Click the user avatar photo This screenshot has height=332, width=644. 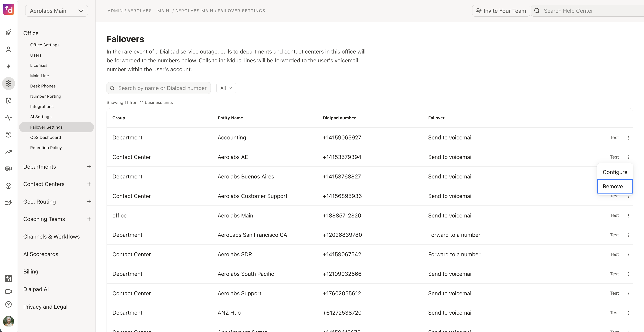(8, 322)
